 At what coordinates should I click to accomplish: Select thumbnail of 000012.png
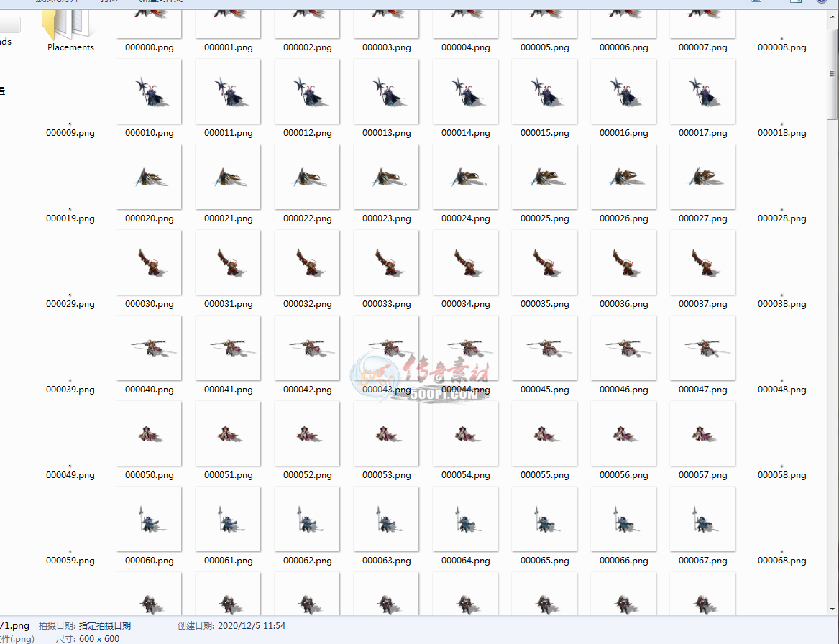307,91
